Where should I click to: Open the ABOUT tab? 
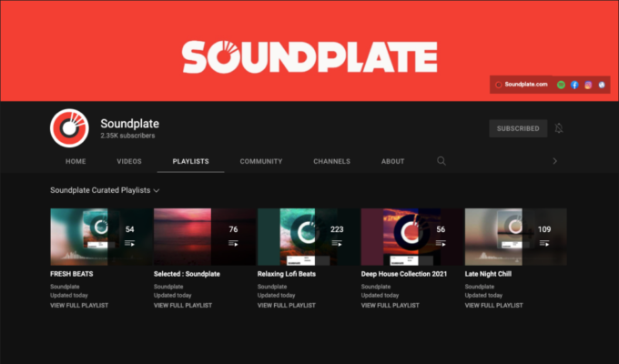coord(393,161)
